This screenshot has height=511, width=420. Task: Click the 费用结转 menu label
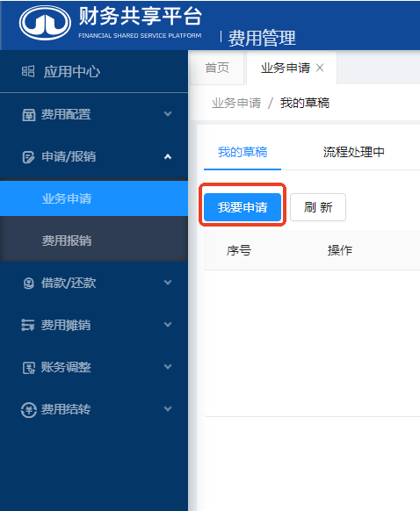coord(66,409)
